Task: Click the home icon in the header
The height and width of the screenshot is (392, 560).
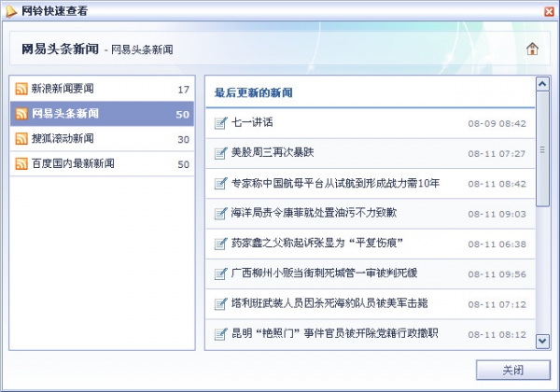Action: (x=532, y=49)
